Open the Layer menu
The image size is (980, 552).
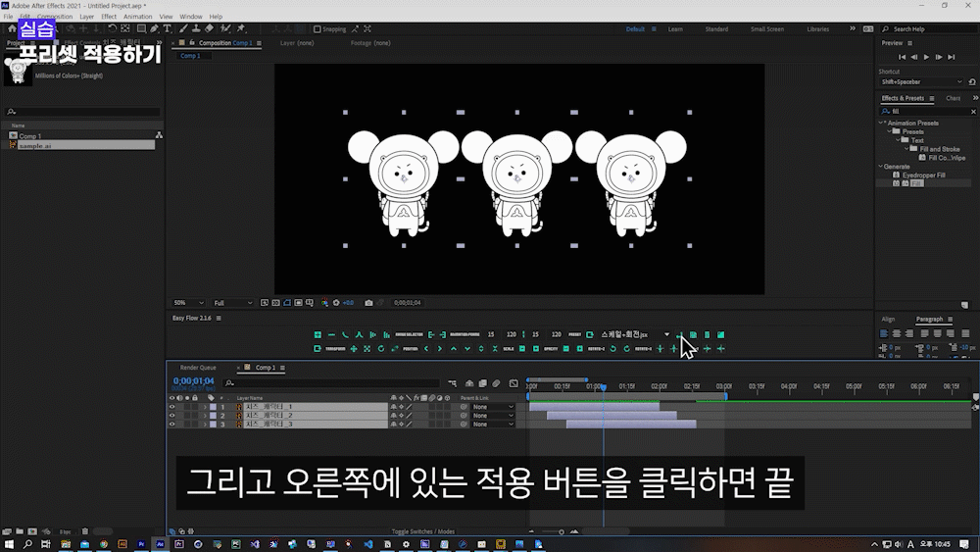[x=87, y=17]
